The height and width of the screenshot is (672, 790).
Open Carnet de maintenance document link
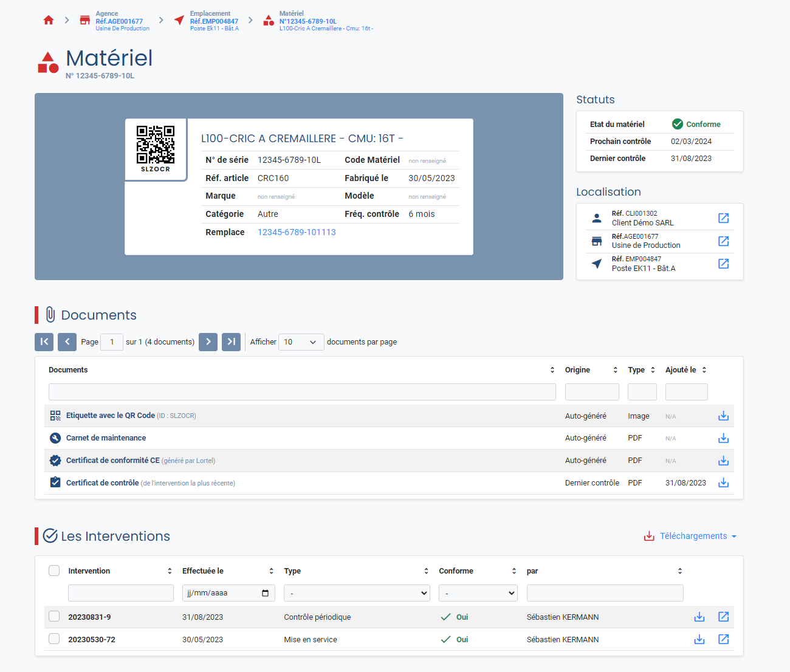point(106,438)
